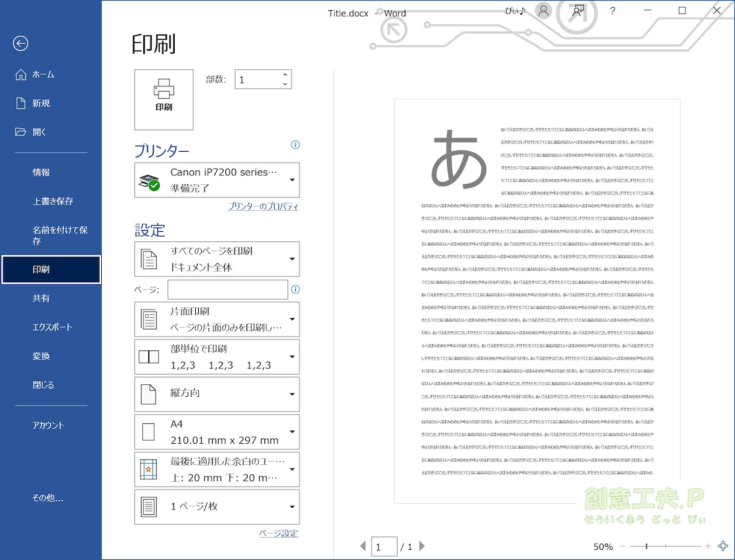Click the large 印刷 print button
Screen dimensions: 735x560
164,99
